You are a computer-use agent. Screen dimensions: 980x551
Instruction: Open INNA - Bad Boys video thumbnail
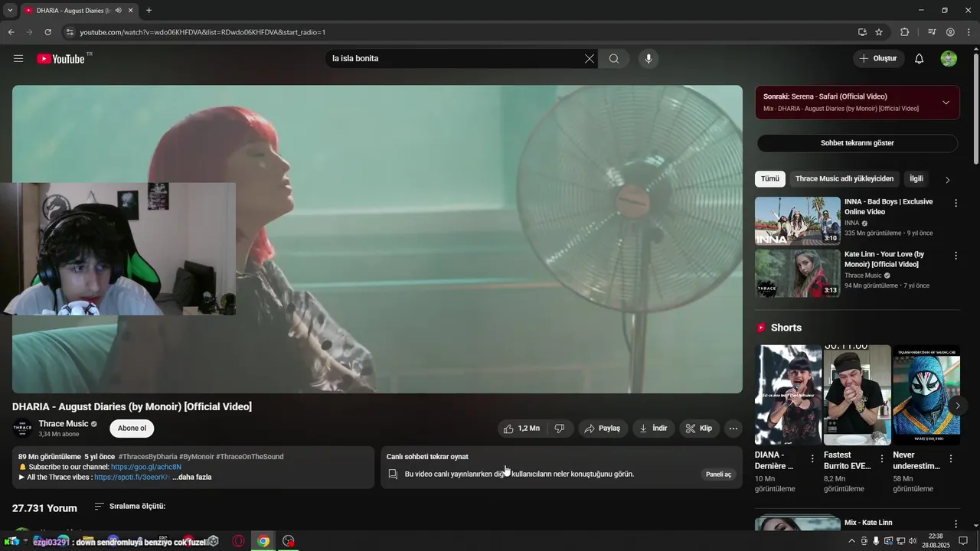coord(798,221)
